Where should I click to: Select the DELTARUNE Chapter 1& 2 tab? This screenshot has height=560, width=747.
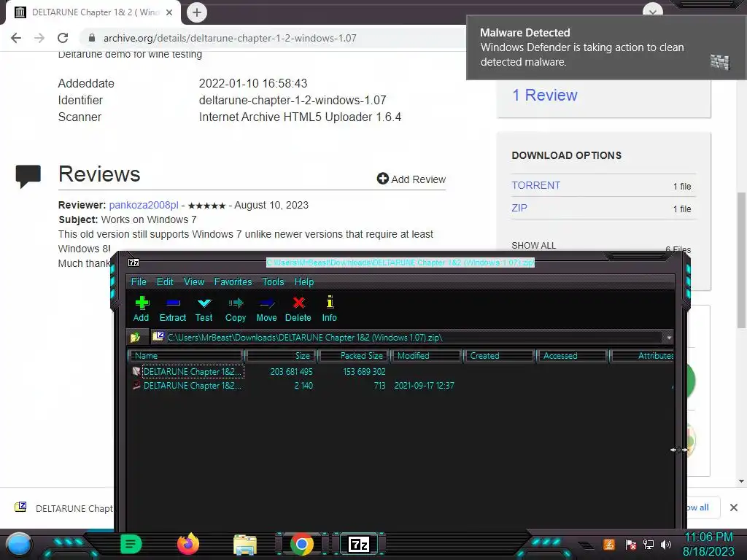tap(93, 12)
